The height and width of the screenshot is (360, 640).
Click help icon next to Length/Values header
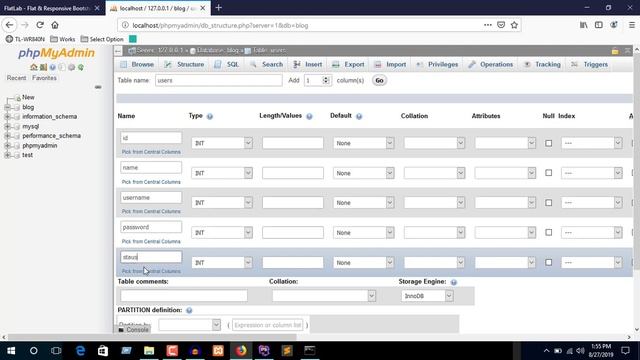coord(309,116)
